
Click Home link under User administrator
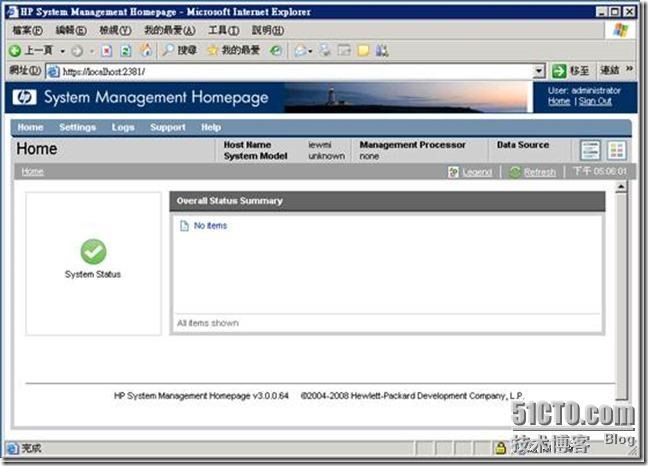pyautogui.click(x=559, y=101)
